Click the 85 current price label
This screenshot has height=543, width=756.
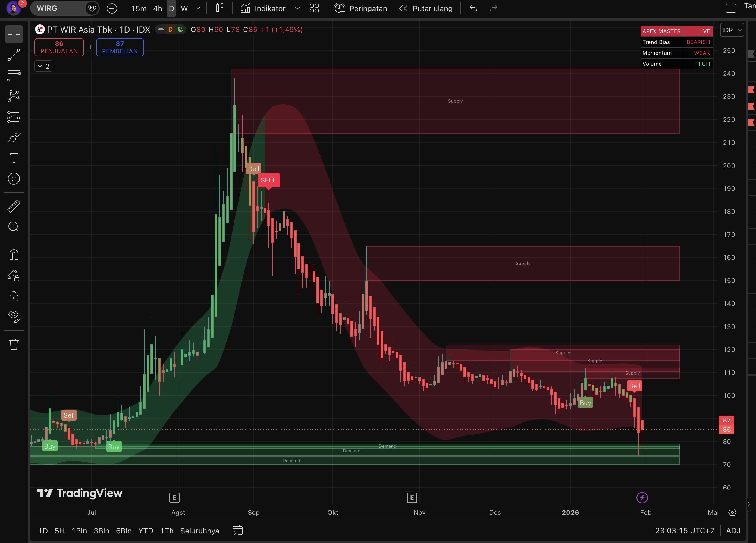[x=726, y=430]
